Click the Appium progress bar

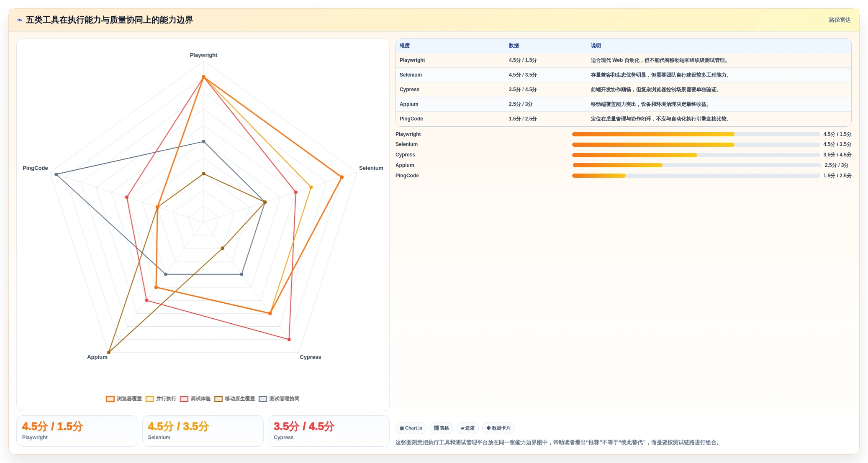point(696,165)
